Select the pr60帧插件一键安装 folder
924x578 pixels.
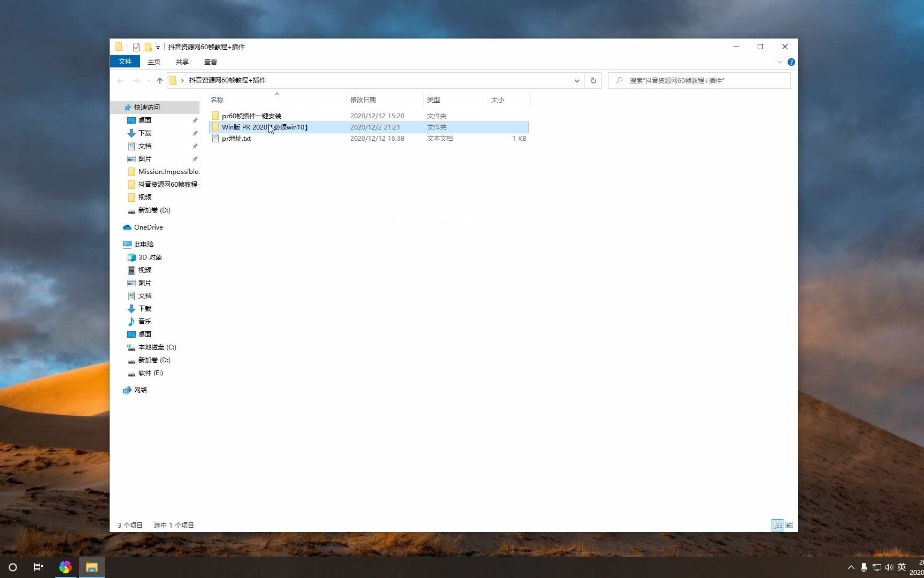point(368,116)
